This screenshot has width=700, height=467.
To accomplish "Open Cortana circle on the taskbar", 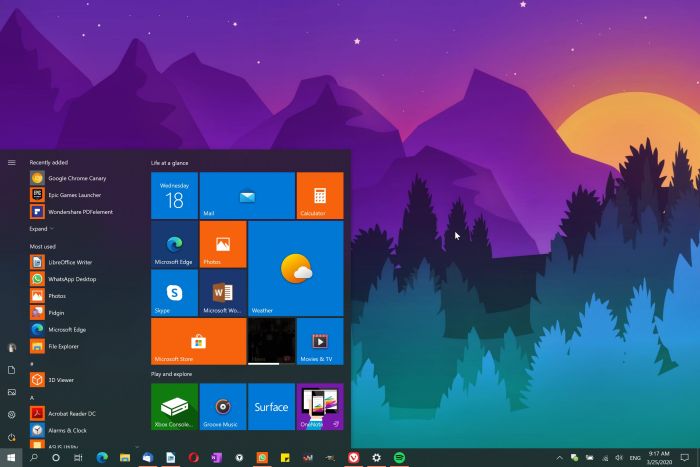I will click(56, 458).
